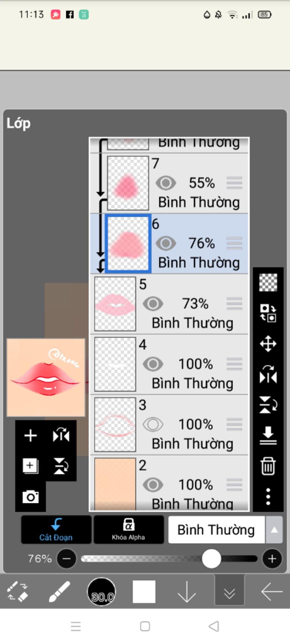Screen dimensions: 290x644
Task: Hide layer 7 using eye icon
Action: (x=166, y=183)
